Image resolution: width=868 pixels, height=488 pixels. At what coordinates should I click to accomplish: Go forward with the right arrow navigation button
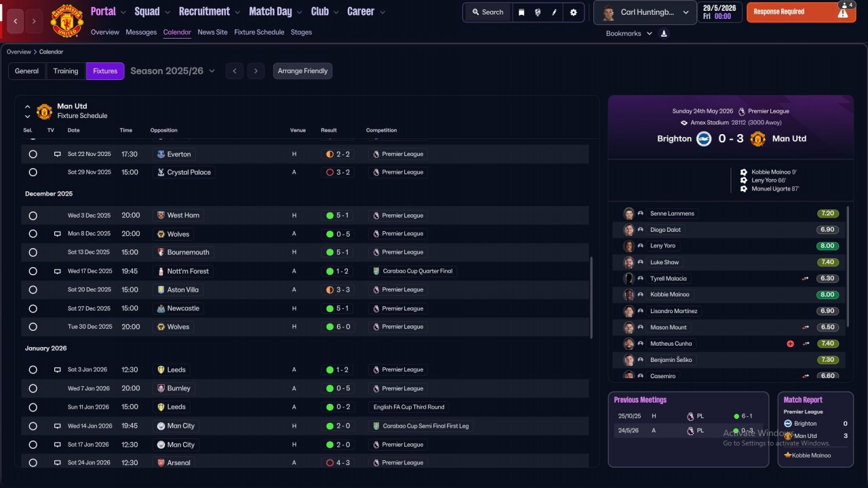tap(34, 22)
